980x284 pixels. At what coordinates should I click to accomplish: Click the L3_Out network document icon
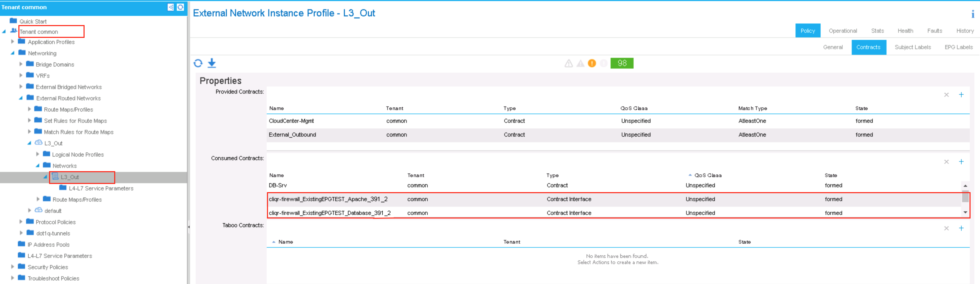click(x=55, y=176)
